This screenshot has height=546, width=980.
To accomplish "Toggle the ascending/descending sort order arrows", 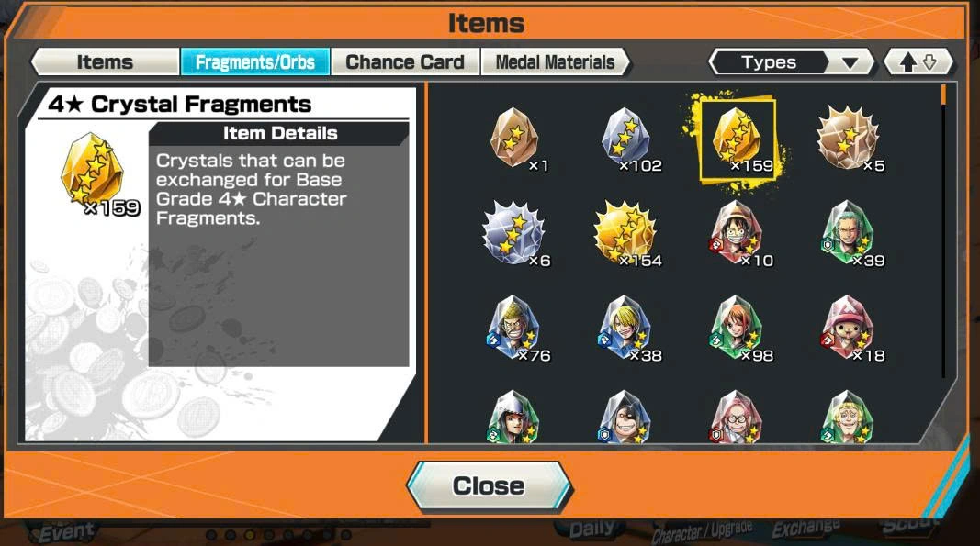I will (x=918, y=62).
